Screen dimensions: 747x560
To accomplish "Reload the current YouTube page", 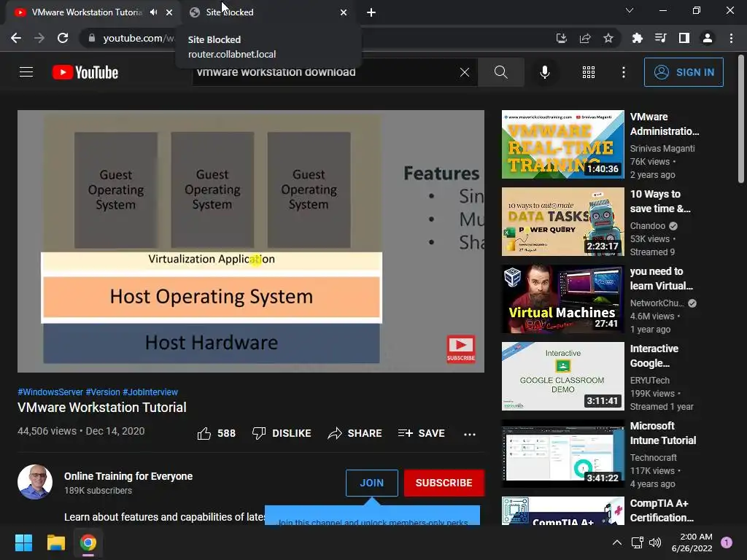I will pyautogui.click(x=63, y=38).
